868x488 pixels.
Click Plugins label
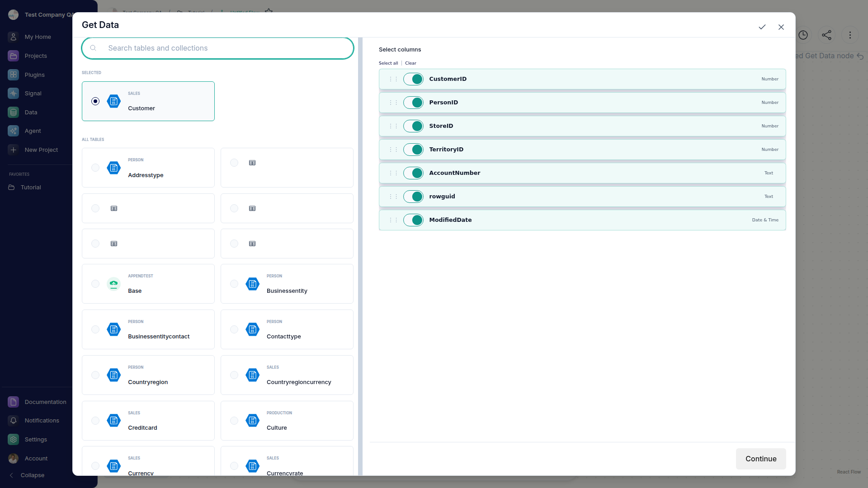[35, 75]
